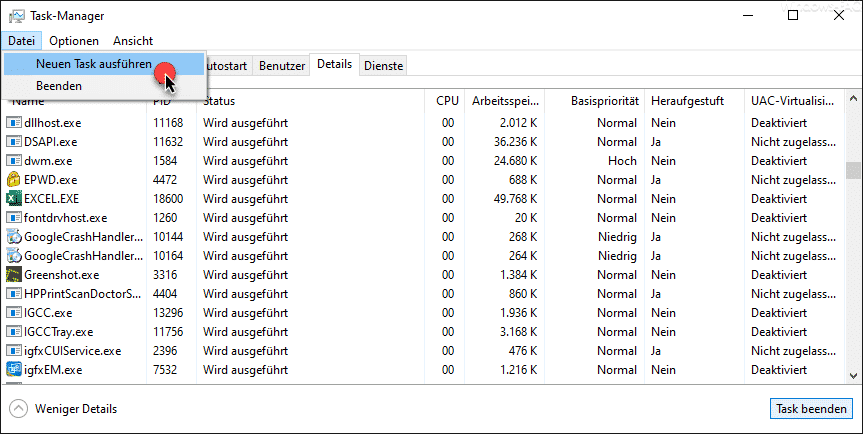This screenshot has width=863, height=434.
Task: Click the Task-Manager title bar icon
Action: 17,16
